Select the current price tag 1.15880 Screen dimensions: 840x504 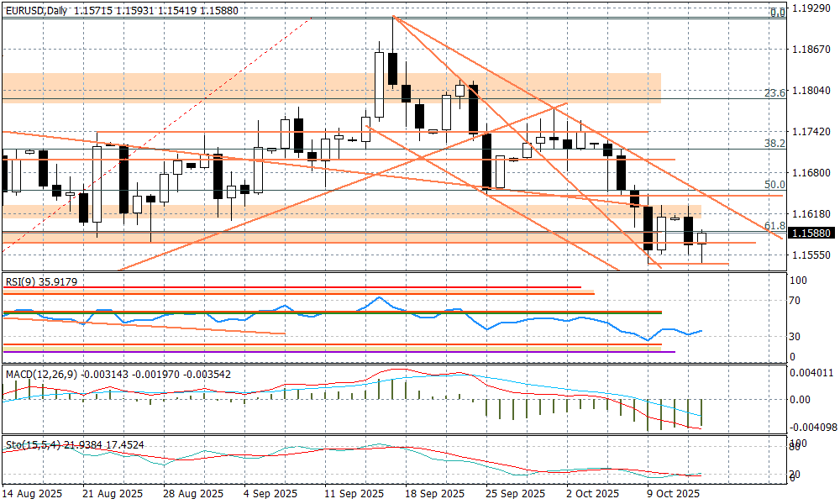[812, 233]
